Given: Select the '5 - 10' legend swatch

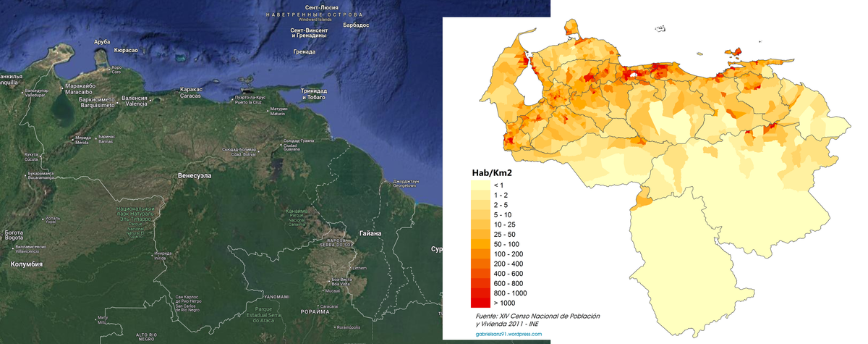Looking at the screenshot, I should (x=480, y=215).
